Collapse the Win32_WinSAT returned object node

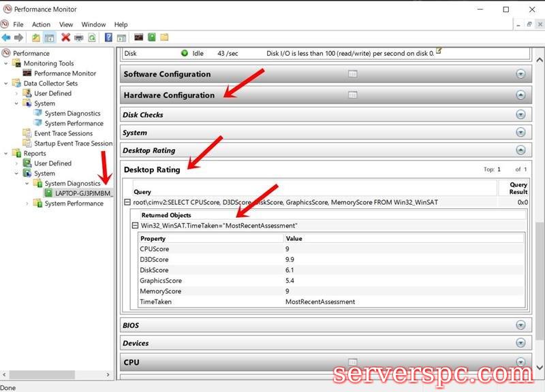tap(135, 225)
